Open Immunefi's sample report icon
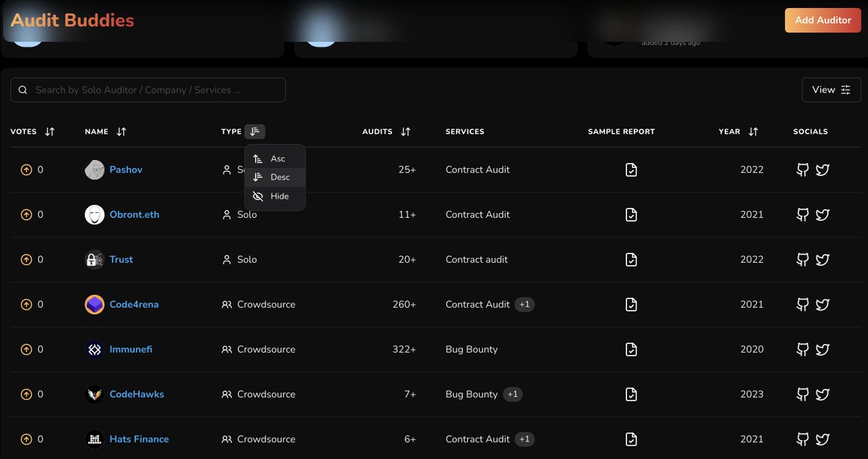 pos(631,350)
